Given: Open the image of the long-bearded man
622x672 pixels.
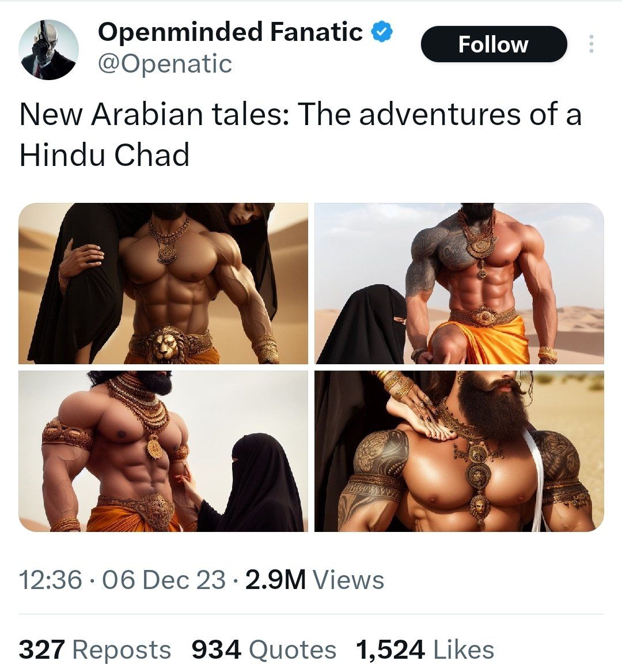Looking at the screenshot, I should pyautogui.click(x=459, y=451).
